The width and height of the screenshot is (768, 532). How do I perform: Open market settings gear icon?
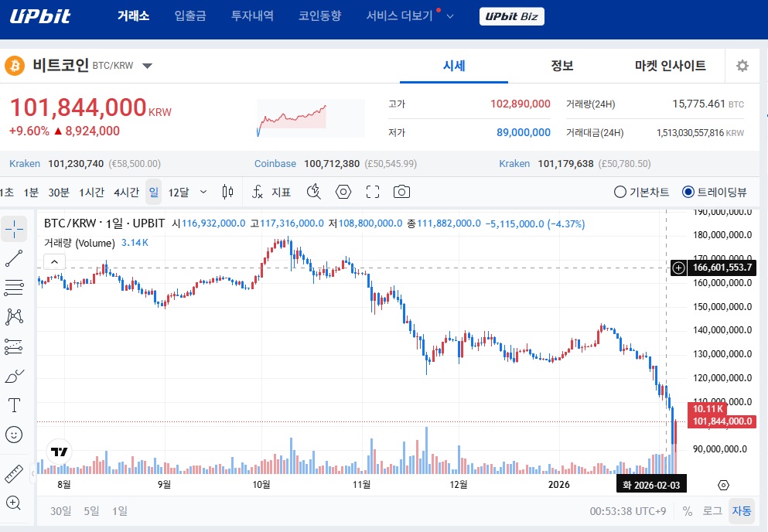[742, 66]
